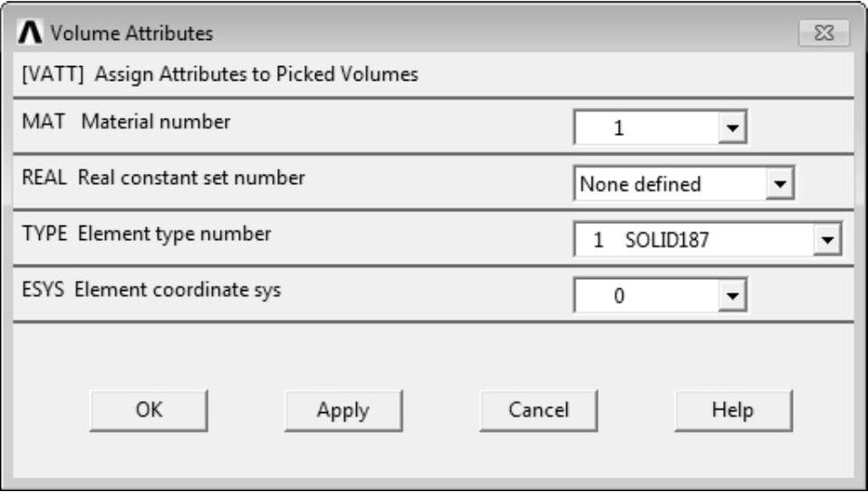Viewport: 868px width, 492px height.
Task: Click the ANSYS logo in the title bar
Action: 32,34
